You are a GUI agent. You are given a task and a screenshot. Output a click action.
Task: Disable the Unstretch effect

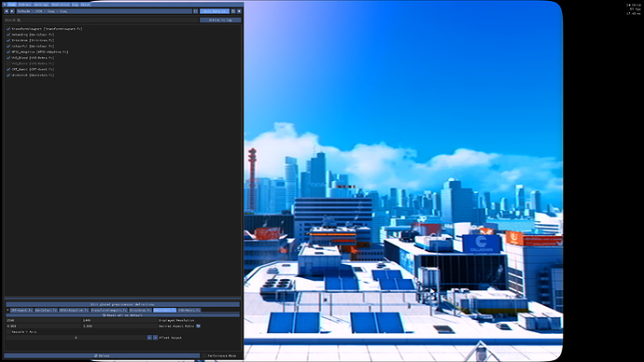(x=8, y=76)
